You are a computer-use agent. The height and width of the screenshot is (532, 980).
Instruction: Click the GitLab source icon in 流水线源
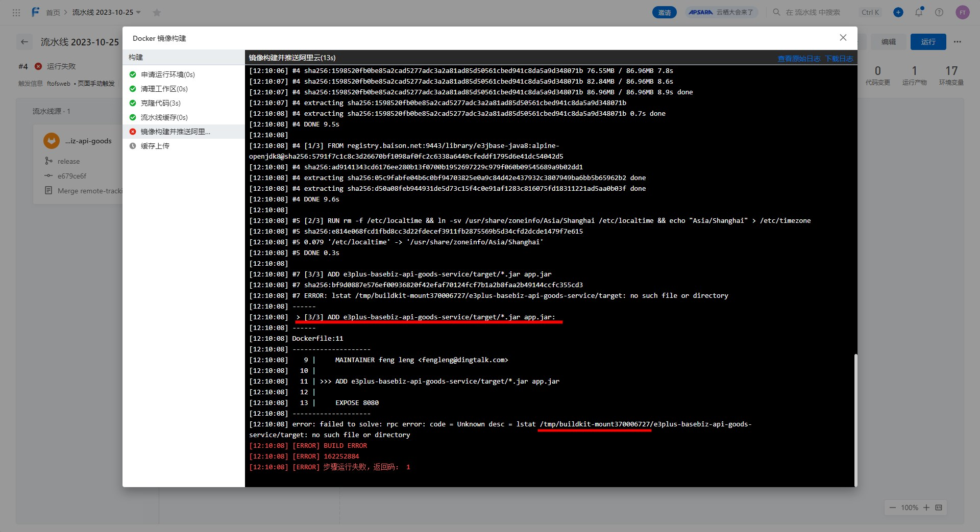pyautogui.click(x=52, y=141)
